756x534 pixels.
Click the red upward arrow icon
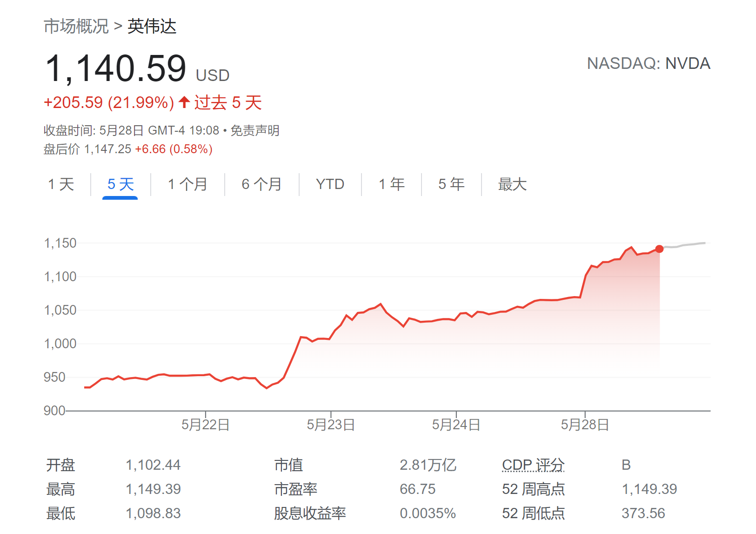click(x=184, y=102)
